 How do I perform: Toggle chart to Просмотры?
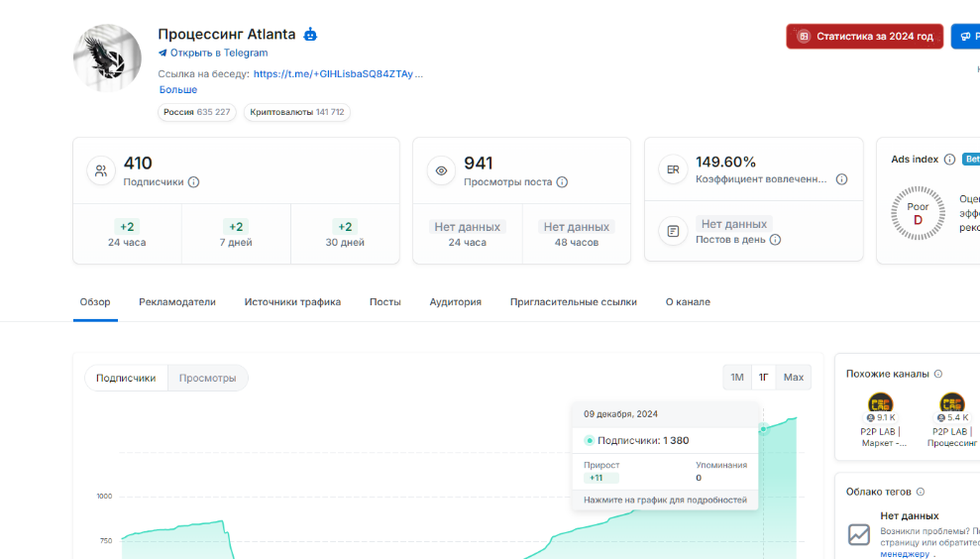[x=207, y=378]
